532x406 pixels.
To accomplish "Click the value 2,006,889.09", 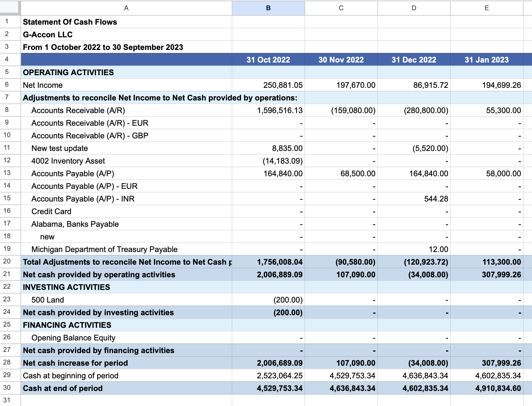I will point(280,275).
